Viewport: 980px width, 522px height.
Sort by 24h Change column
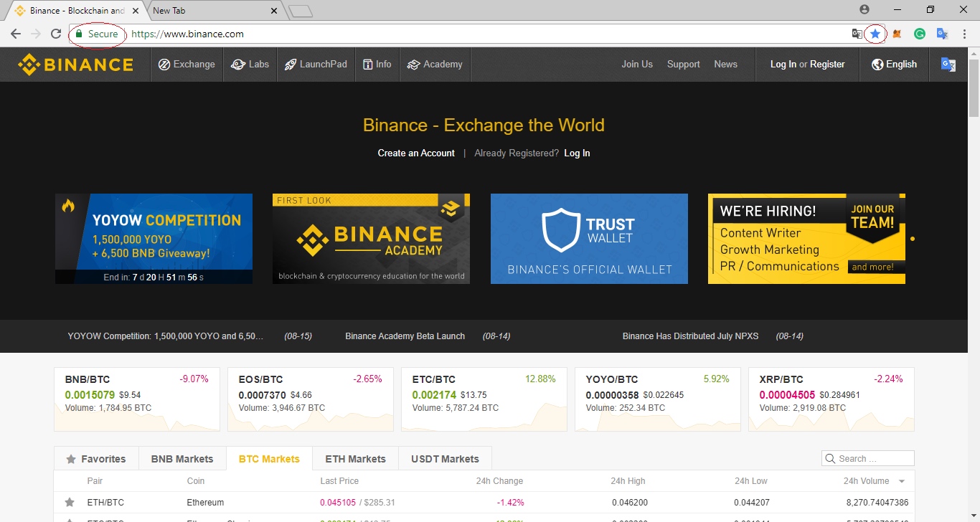click(x=499, y=481)
